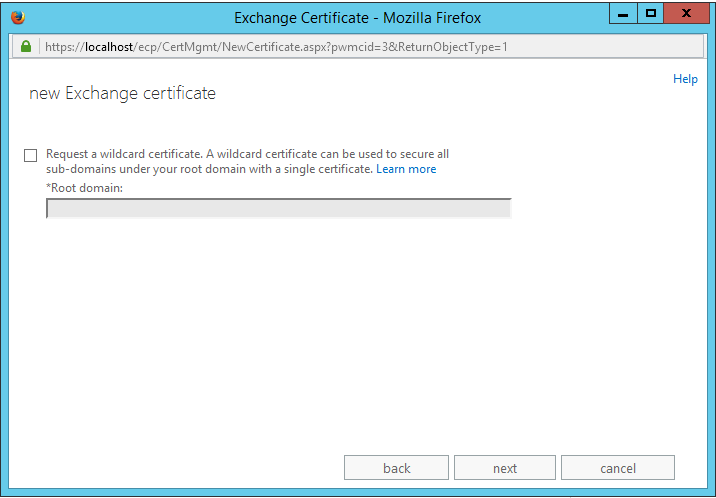Proceed with the next button
Screen dimensions: 716x498
pyautogui.click(x=505, y=468)
